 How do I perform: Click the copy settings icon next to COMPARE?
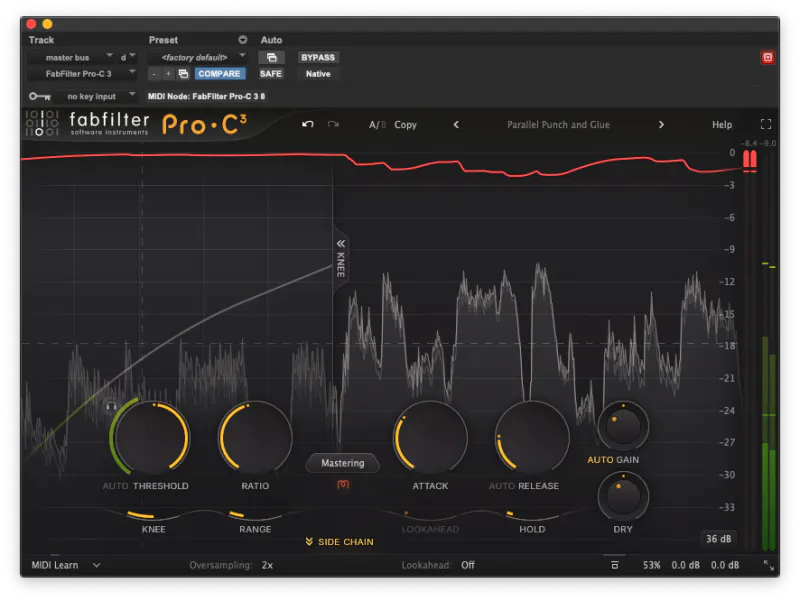click(x=184, y=74)
